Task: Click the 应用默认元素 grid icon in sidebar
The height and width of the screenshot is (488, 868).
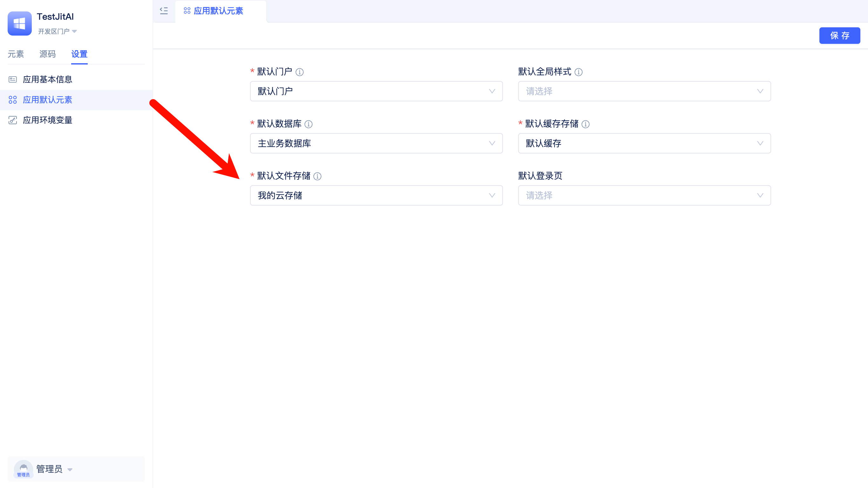Action: point(12,100)
